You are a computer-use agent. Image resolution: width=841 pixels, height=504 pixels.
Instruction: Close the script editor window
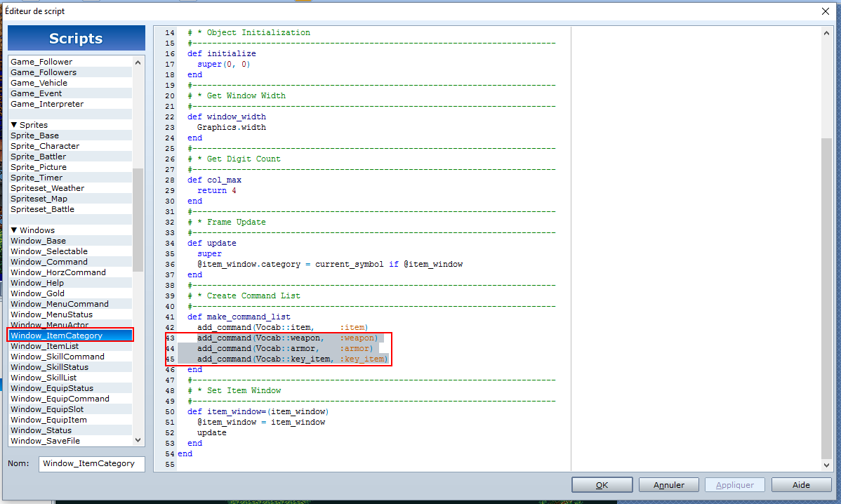pos(824,11)
